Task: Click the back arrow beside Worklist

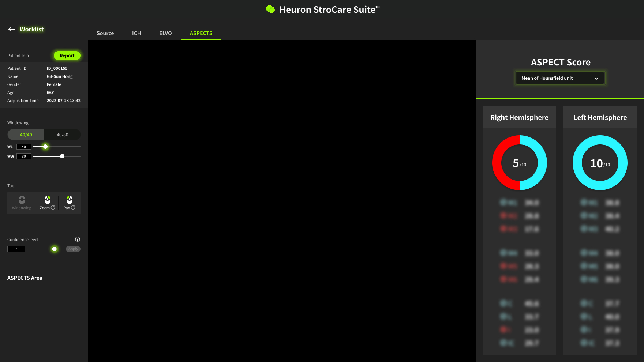Action: click(x=12, y=29)
